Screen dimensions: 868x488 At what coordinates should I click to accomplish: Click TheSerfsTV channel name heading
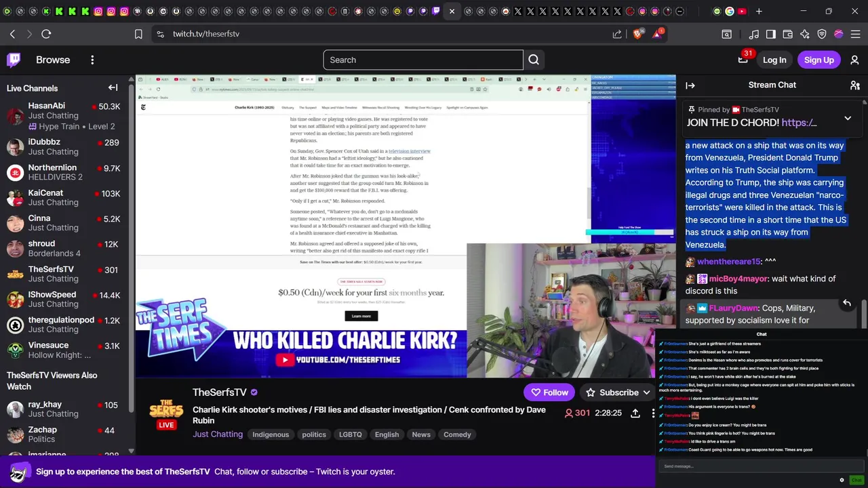point(220,392)
